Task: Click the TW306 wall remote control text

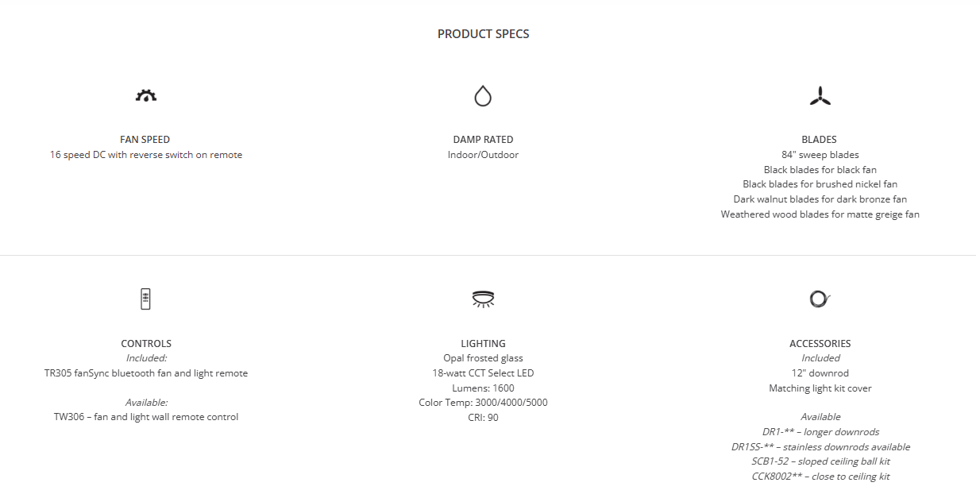Action: tap(146, 417)
